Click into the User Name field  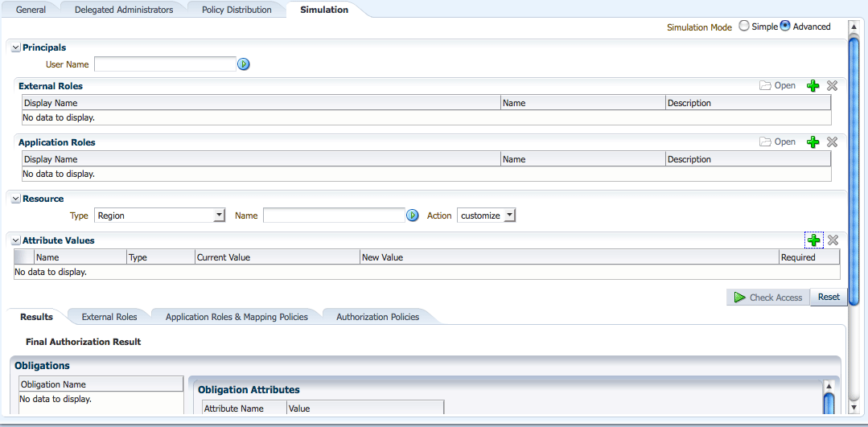pyautogui.click(x=166, y=64)
